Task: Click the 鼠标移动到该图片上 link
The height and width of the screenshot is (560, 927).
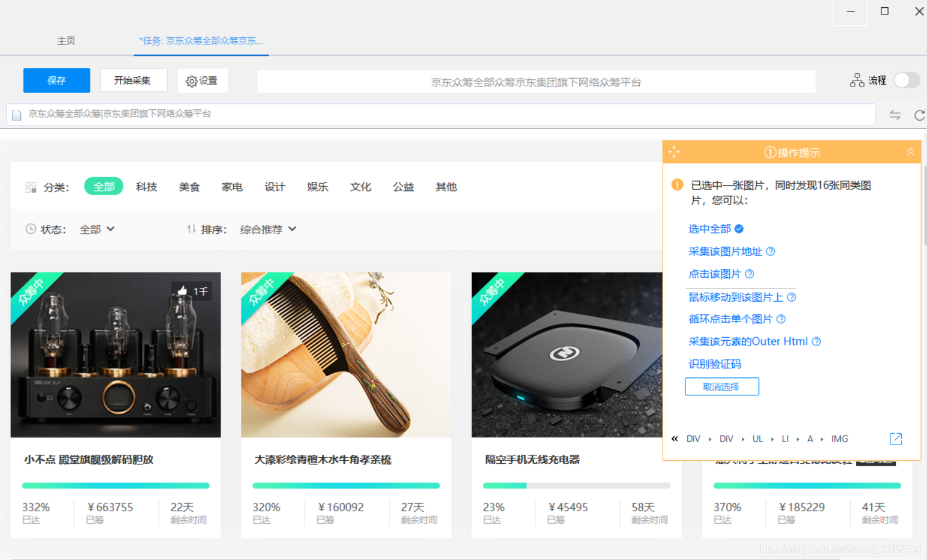Action: click(x=735, y=297)
